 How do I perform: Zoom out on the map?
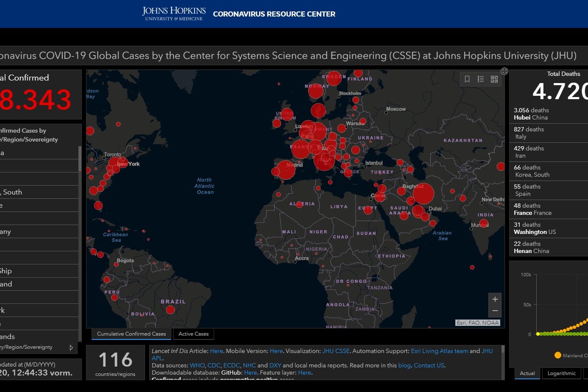495,311
